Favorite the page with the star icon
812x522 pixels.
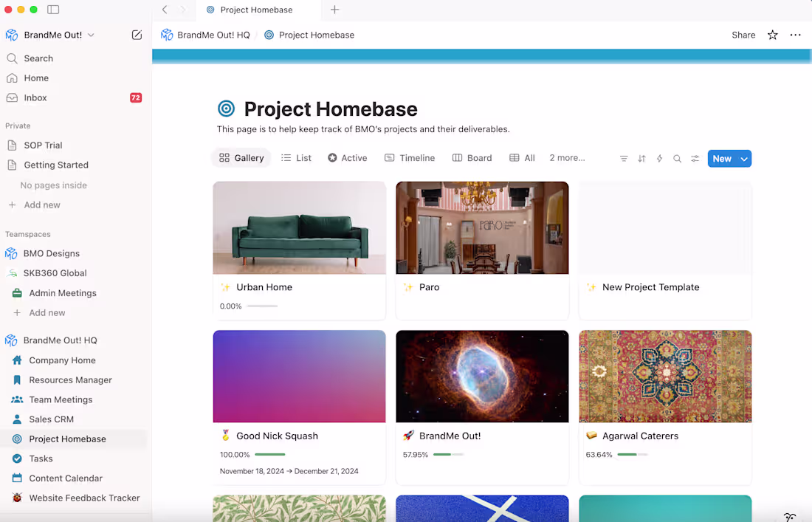coord(772,35)
